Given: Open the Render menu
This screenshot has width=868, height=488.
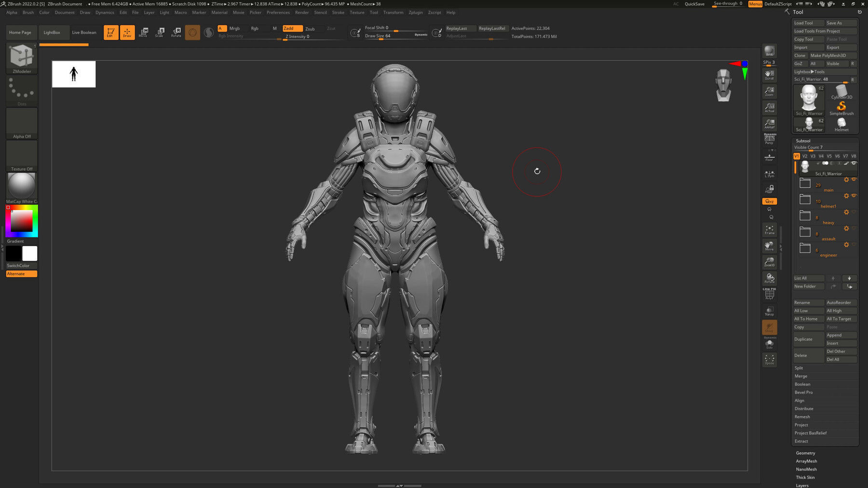Looking at the screenshot, I should click(302, 13).
